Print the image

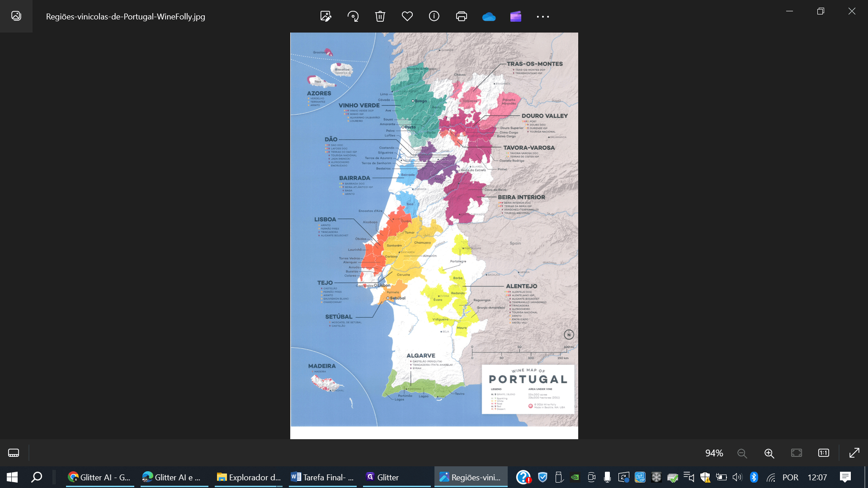[462, 16]
